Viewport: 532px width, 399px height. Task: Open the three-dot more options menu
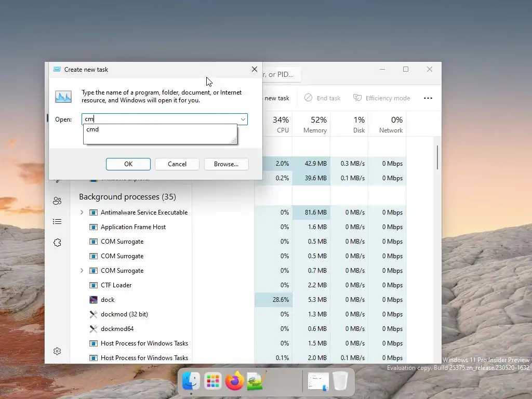[x=428, y=98]
